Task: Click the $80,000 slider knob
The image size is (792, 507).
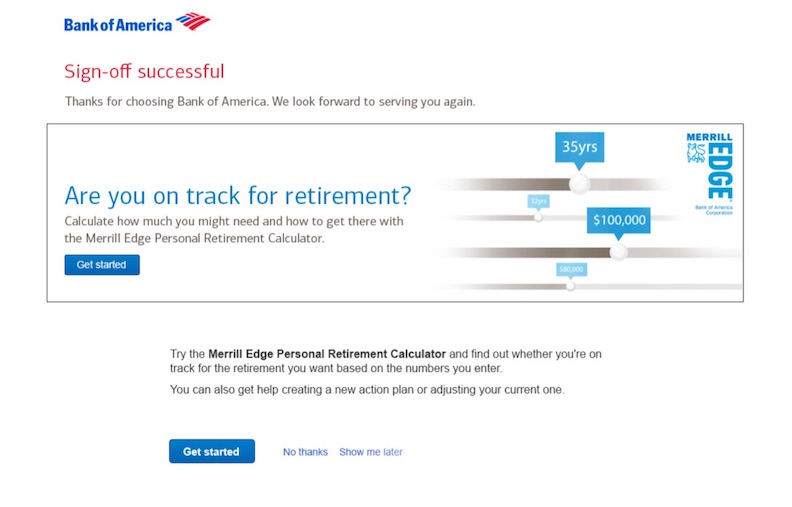Action: [x=570, y=286]
